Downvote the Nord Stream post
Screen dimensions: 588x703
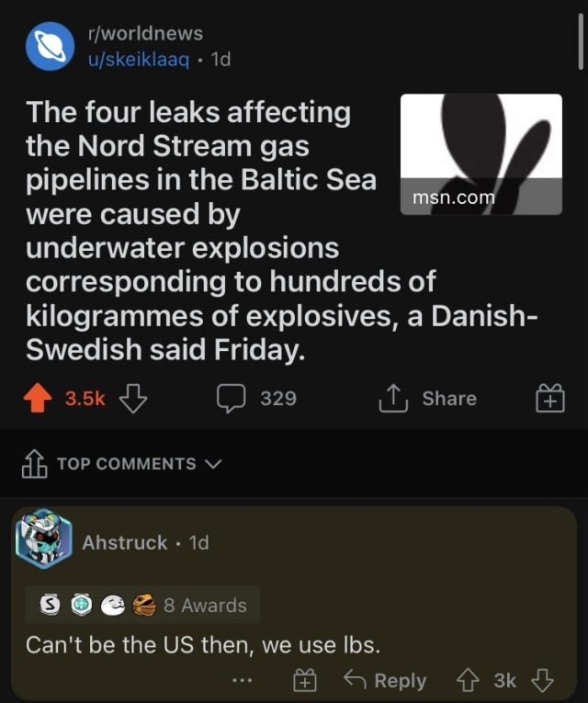133,398
